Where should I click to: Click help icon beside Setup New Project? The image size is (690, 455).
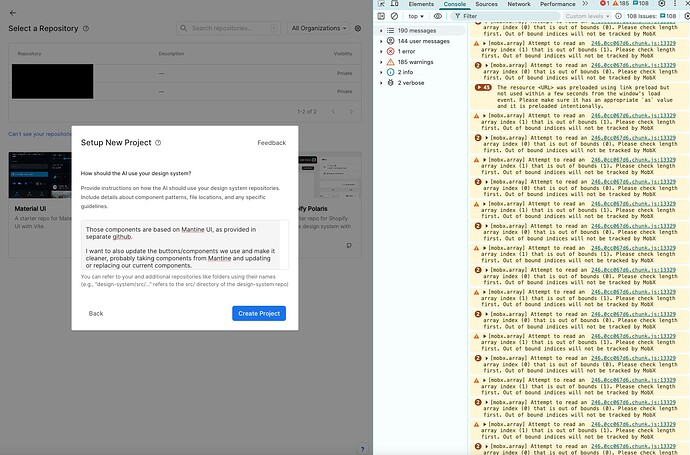coord(158,143)
